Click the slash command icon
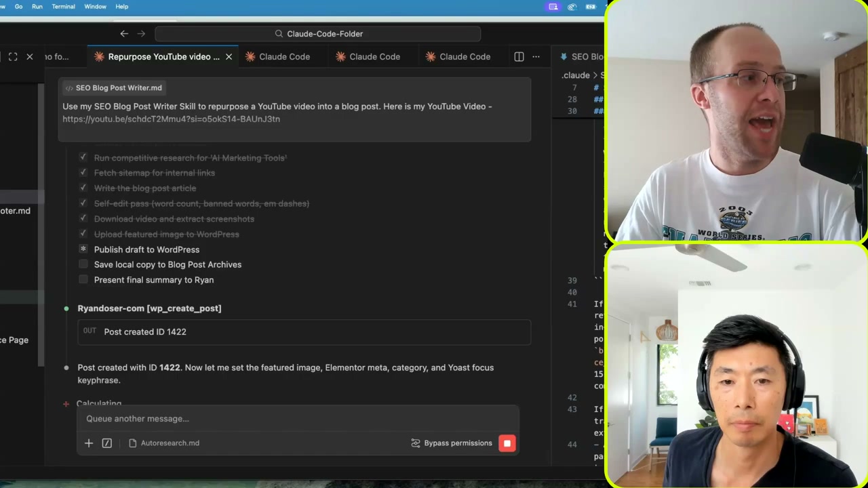Screen dimensions: 868x488 coord(106,443)
